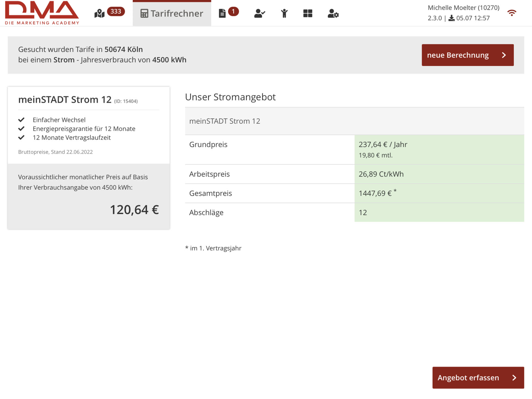Click the 333 notification badge
The image size is (532, 399).
point(116,11)
